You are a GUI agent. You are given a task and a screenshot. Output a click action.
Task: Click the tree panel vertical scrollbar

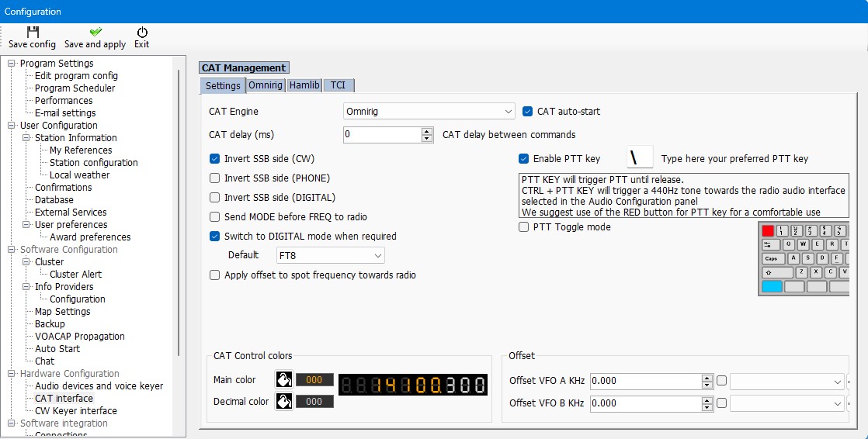(179, 213)
